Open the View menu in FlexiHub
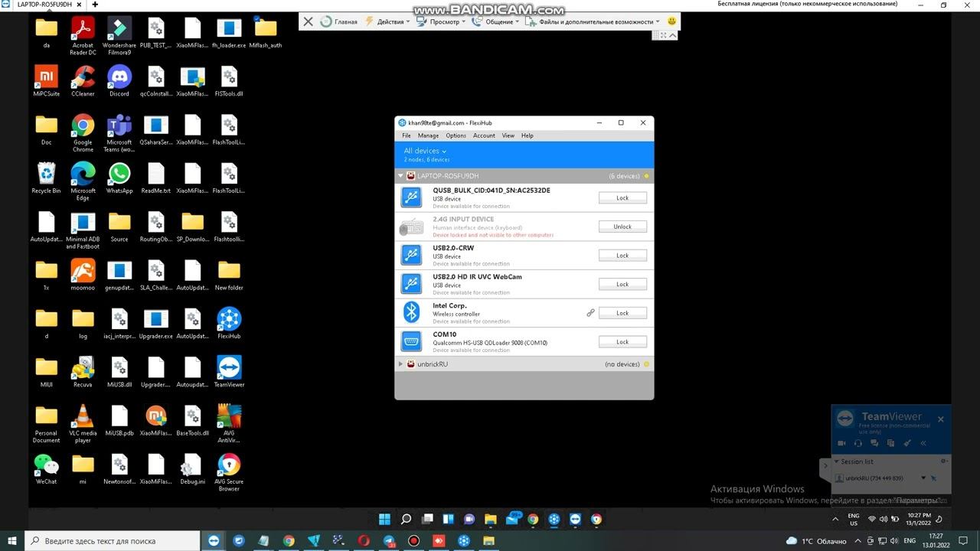Image resolution: width=980 pixels, height=551 pixels. tap(508, 135)
